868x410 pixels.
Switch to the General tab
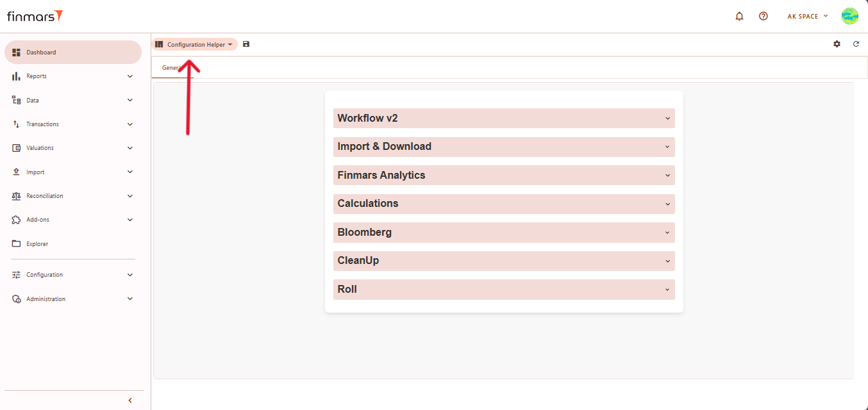(x=171, y=68)
